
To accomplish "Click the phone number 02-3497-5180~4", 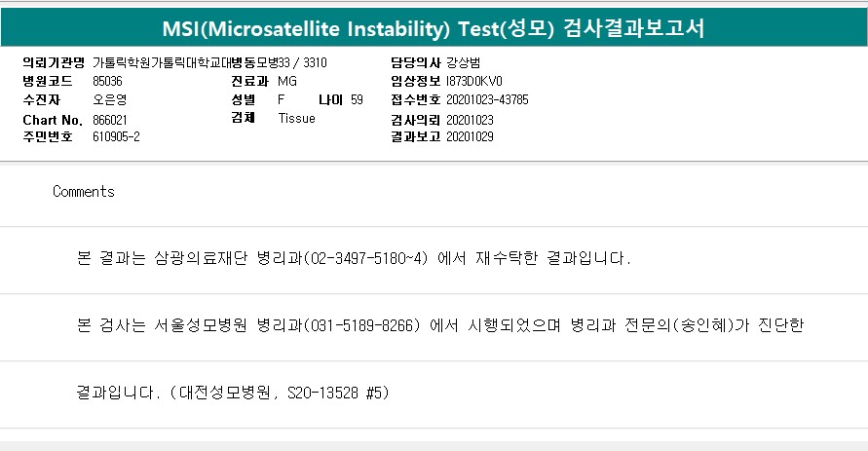I will pyautogui.click(x=365, y=259).
